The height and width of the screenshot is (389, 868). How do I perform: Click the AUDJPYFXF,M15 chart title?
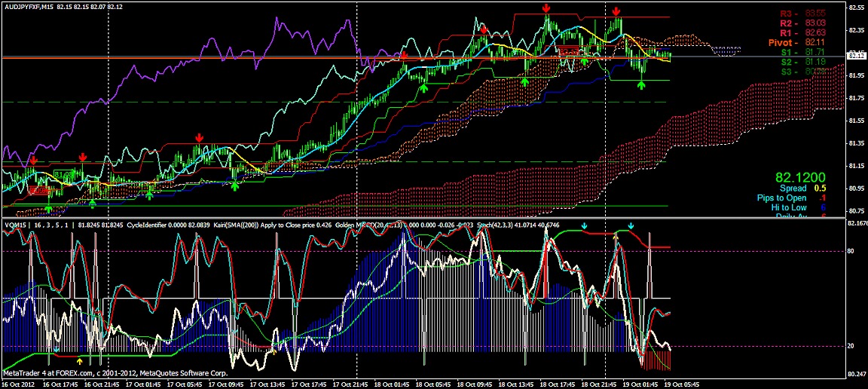tap(28, 8)
